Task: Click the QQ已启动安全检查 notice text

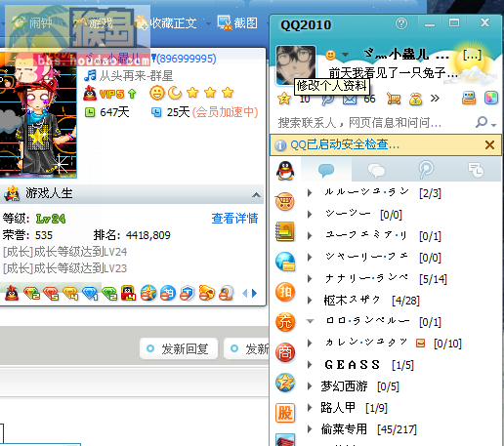Action: 345,144
